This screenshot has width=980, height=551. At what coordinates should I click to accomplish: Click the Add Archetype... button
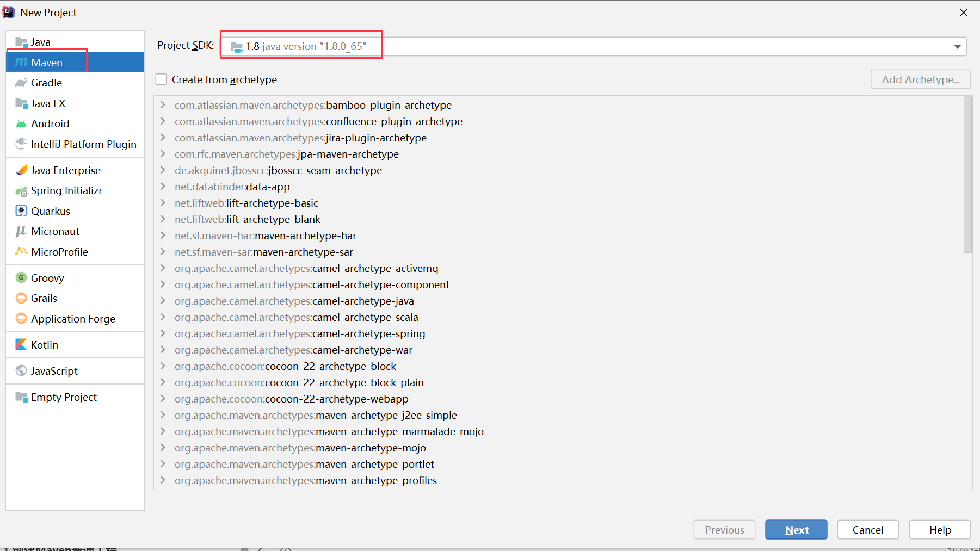(x=921, y=79)
